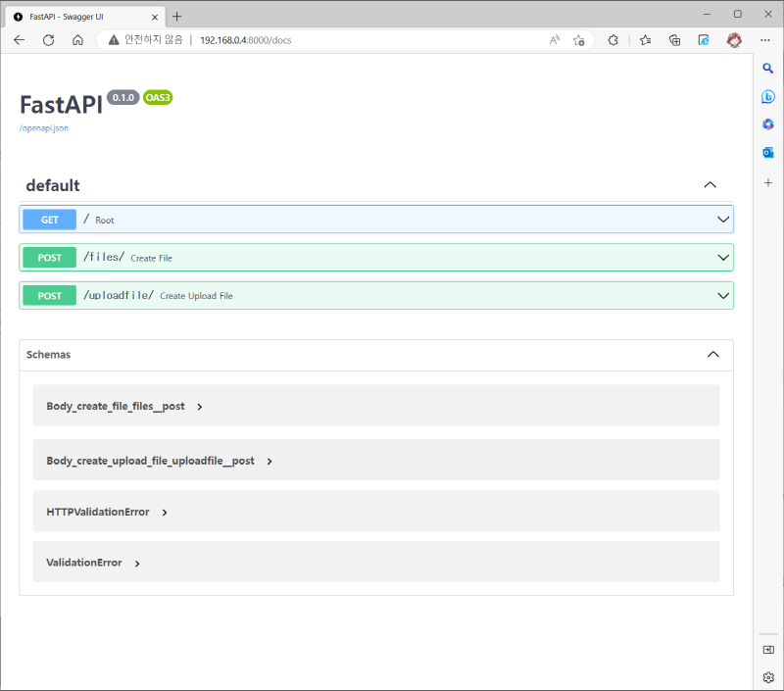Screen dimensions: 784x691
Task: Click the address bar URL
Action: [x=246, y=40]
